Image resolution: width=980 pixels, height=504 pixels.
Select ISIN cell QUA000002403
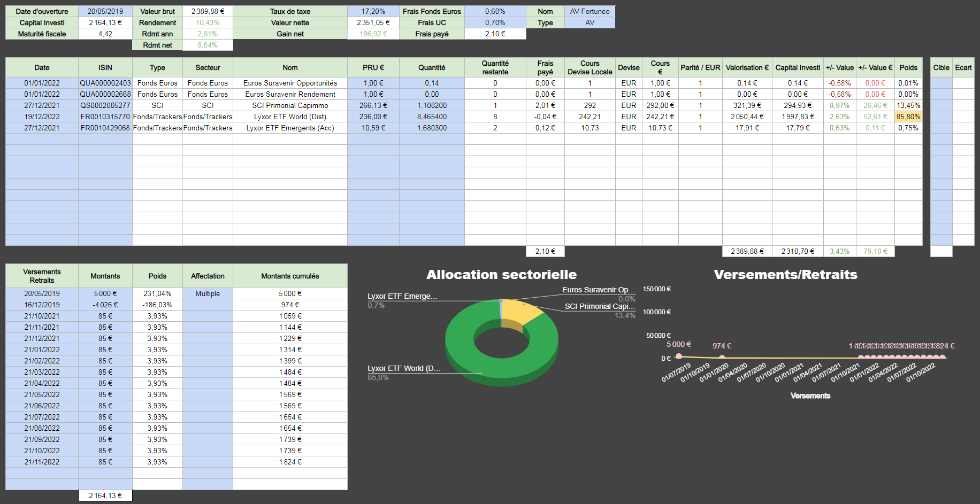[105, 83]
